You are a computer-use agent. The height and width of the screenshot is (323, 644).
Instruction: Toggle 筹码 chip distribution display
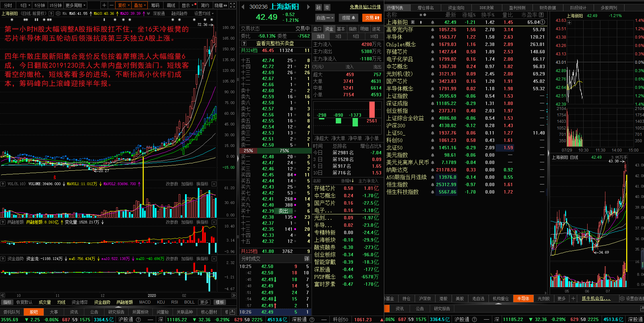pyautogui.click(x=155, y=5)
